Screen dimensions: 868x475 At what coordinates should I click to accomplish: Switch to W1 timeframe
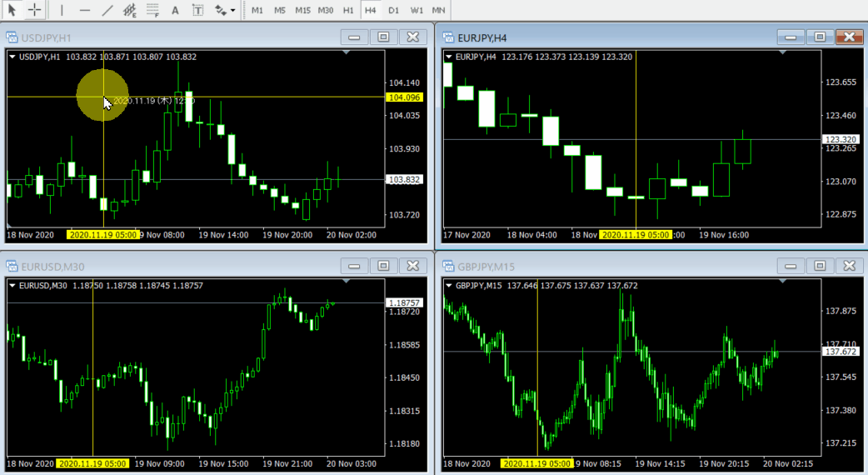[417, 10]
